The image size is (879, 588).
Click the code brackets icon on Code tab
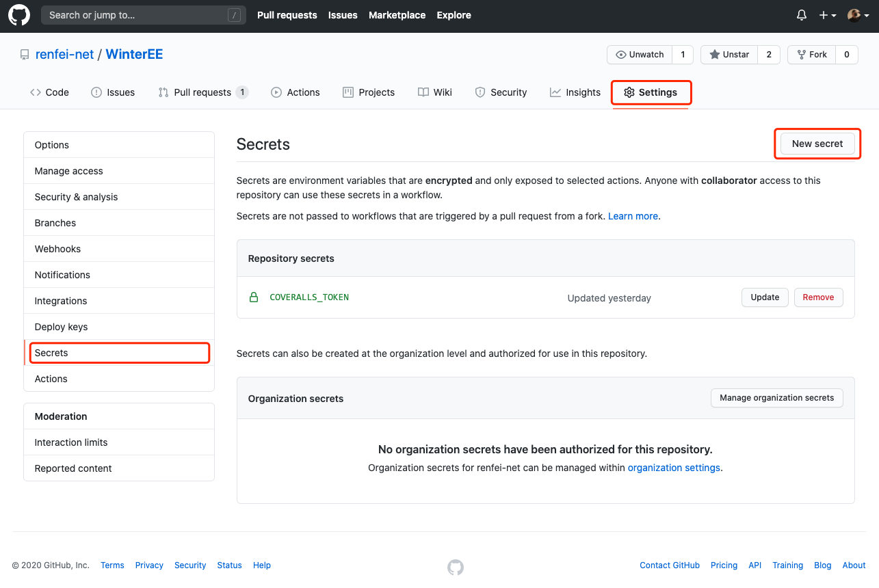tap(35, 92)
